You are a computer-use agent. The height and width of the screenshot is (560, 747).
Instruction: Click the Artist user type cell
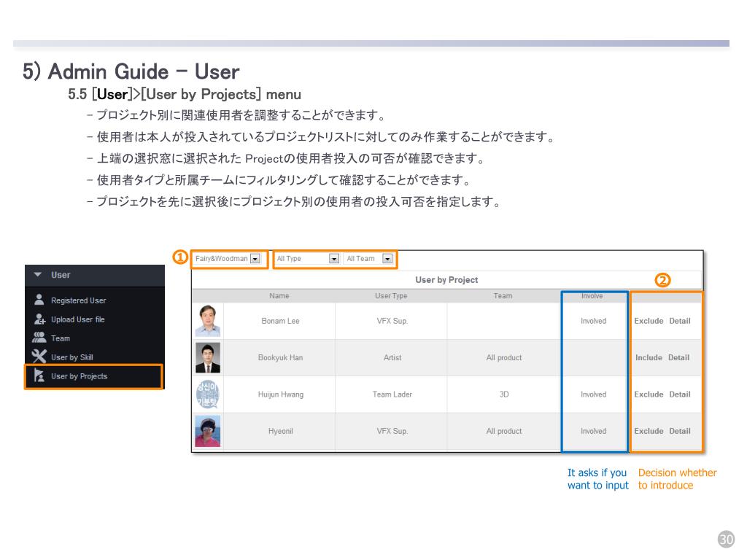[392, 357]
